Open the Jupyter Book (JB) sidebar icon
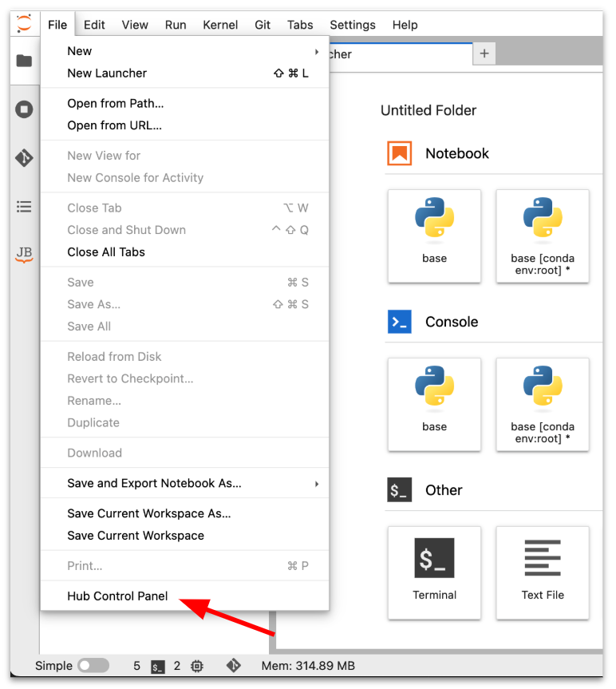The height and width of the screenshot is (689, 616). point(24,255)
